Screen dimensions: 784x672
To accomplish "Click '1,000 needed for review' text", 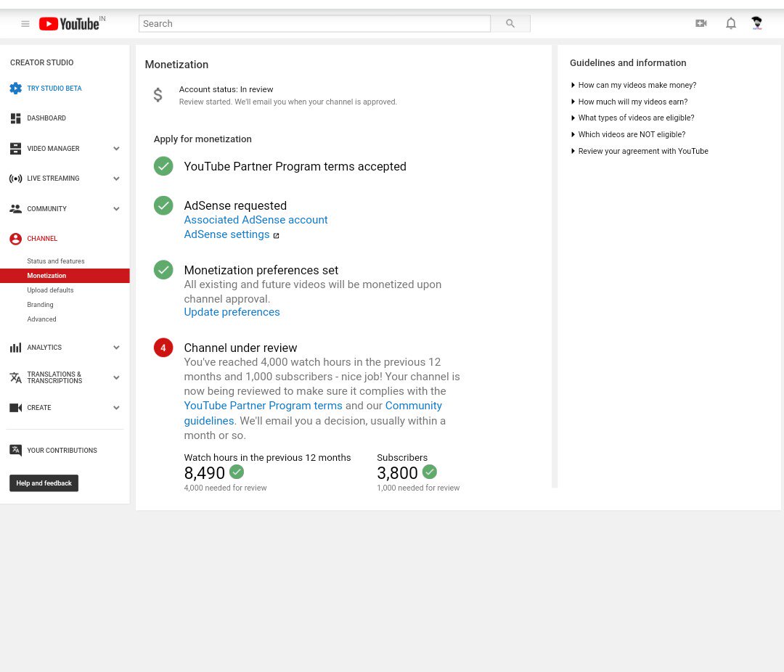I will 418,488.
